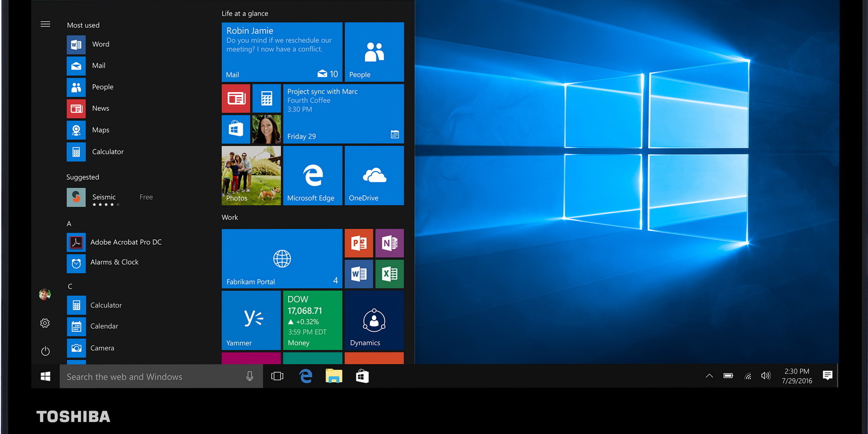Open the Store tile in Life at a glance
868x434 pixels.
[x=236, y=129]
